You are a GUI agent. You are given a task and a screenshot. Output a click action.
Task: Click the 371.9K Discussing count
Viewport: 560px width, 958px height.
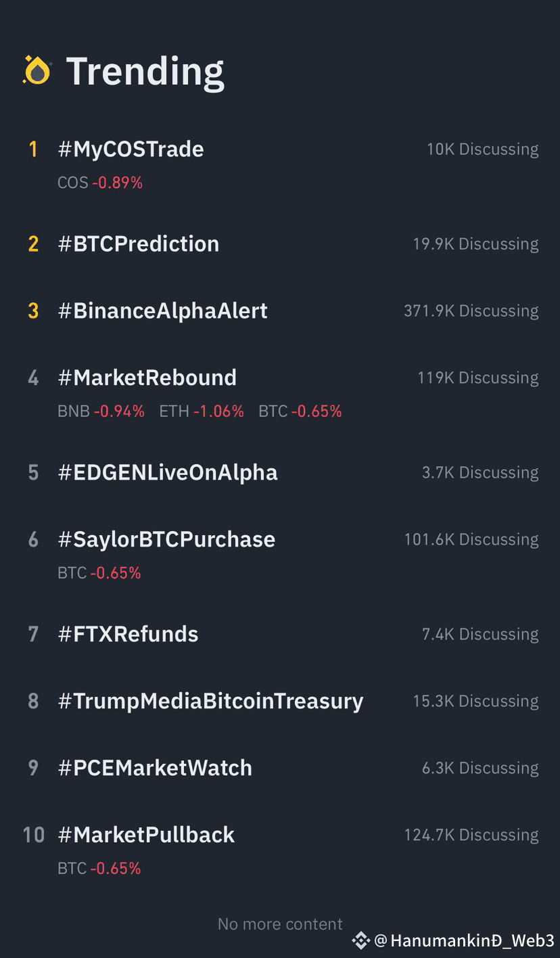pyautogui.click(x=471, y=311)
